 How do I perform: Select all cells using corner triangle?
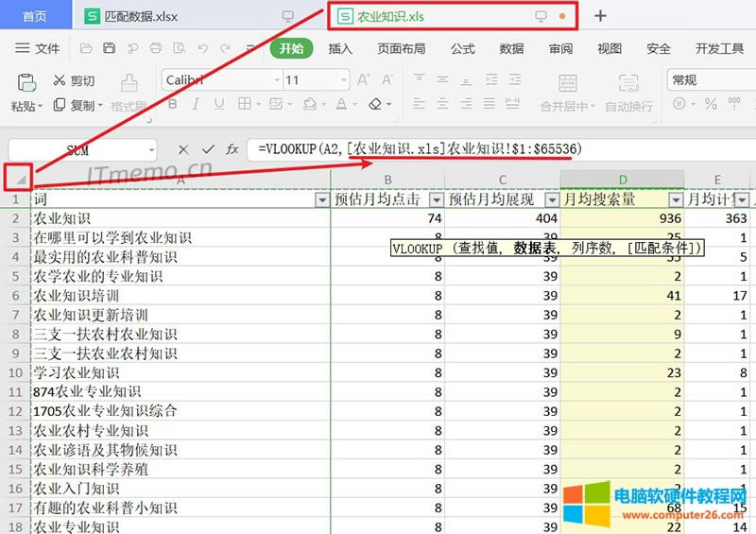(17, 178)
